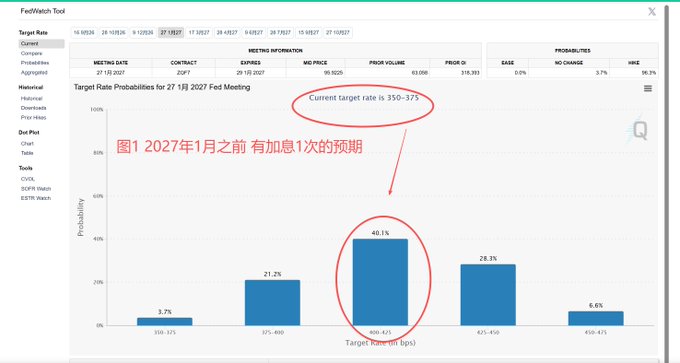The width and height of the screenshot is (680, 363).
Task: Click the 3.7% bar for 350-375
Action: coord(165,321)
